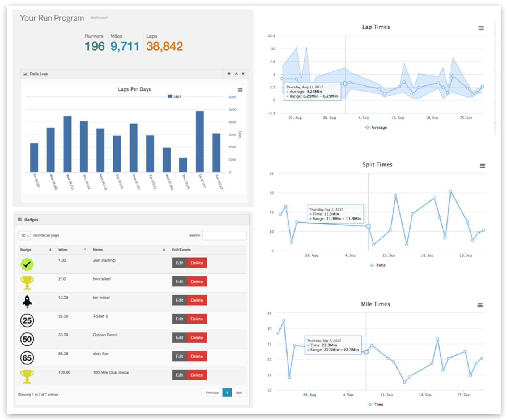Click the dashboard breadcrumb label

coord(99,18)
